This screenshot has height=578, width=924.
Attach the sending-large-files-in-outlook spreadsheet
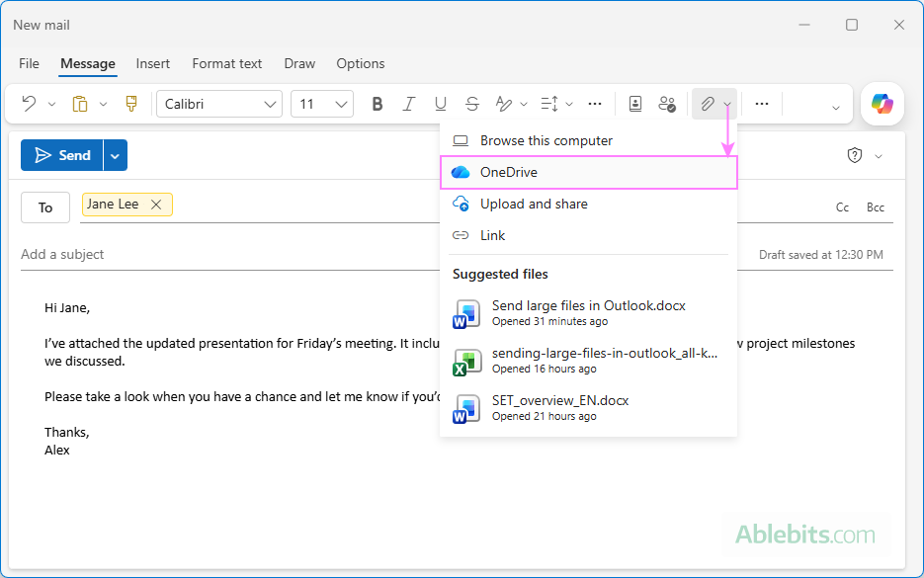[588, 361]
